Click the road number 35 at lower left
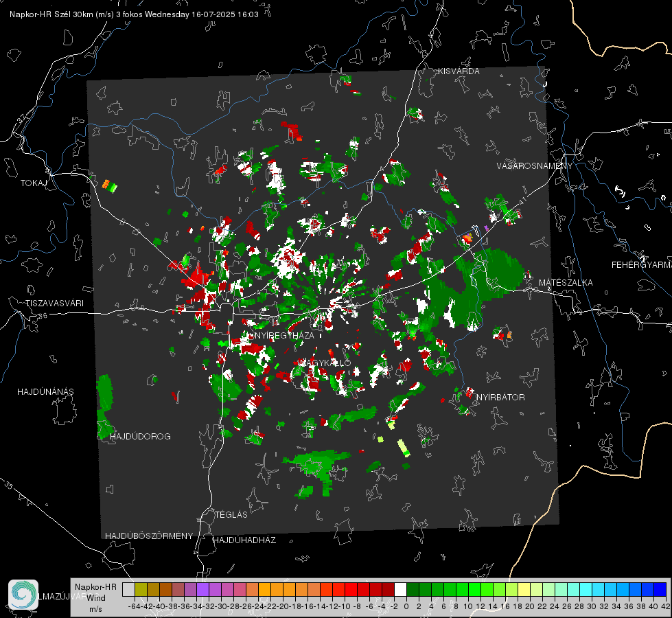The height and width of the screenshot is (618, 672). coord(9,486)
